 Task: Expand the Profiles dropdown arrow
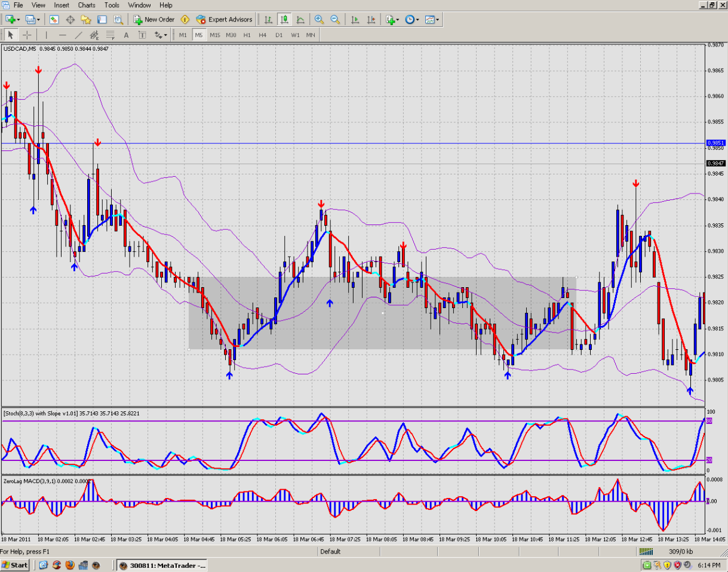coord(38,20)
